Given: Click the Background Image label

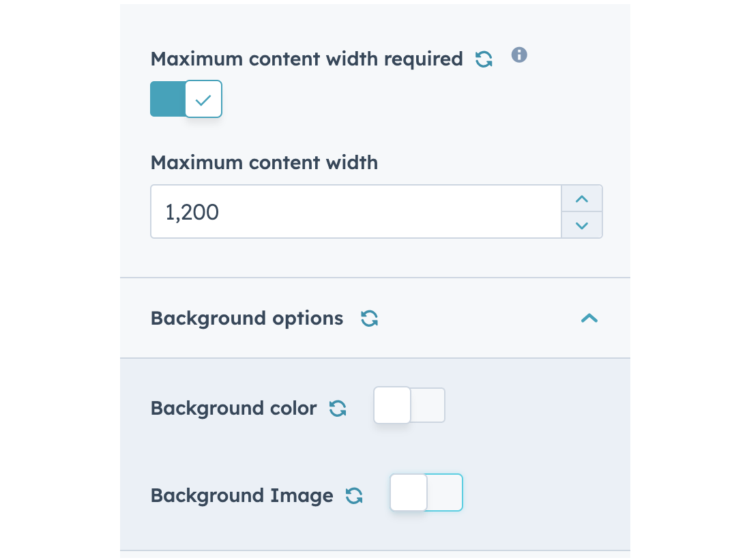Looking at the screenshot, I should click(x=241, y=495).
